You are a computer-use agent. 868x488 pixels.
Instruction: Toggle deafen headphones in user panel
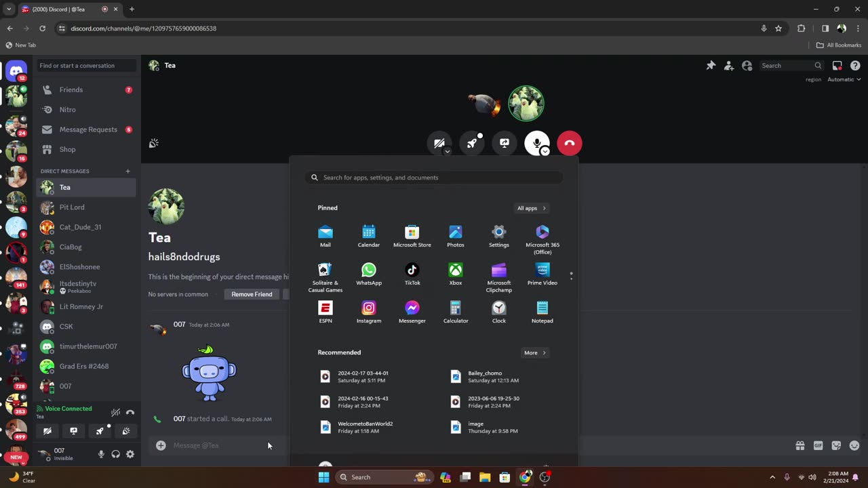[115, 454]
